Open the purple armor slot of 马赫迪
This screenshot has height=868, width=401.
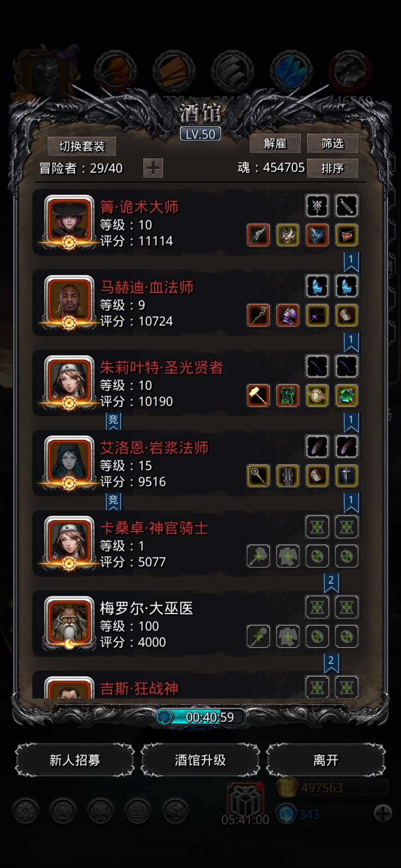click(x=288, y=315)
